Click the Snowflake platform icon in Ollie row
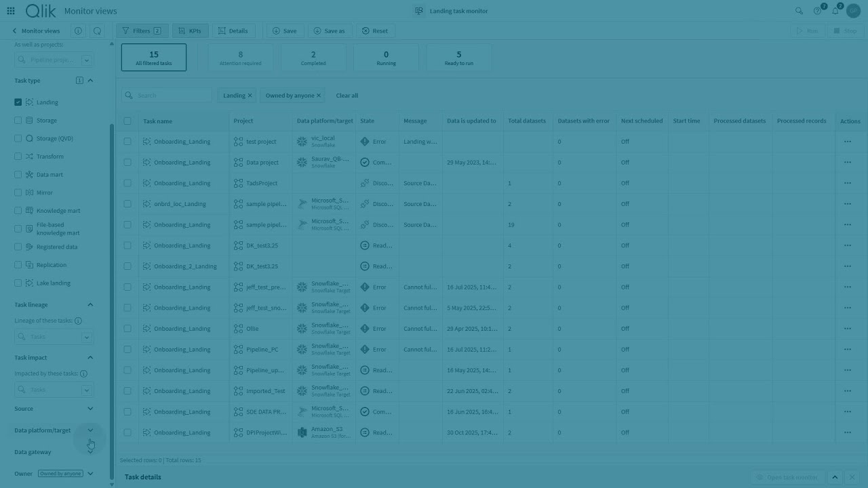 click(x=302, y=329)
